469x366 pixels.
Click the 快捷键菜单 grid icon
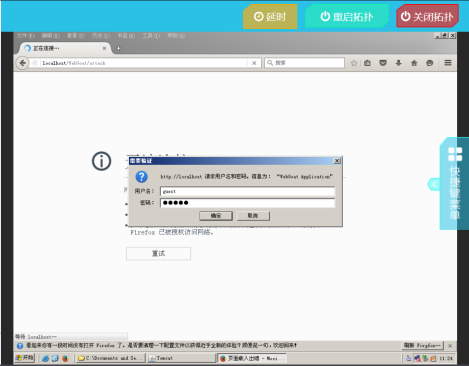455,154
